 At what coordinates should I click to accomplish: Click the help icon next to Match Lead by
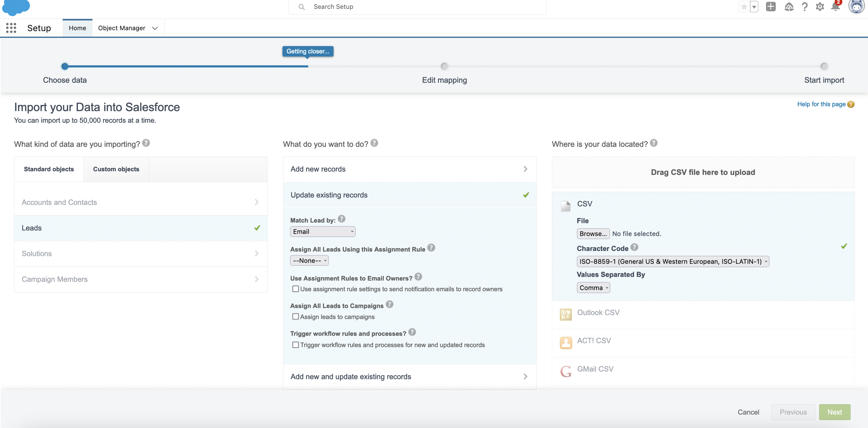pyautogui.click(x=341, y=219)
